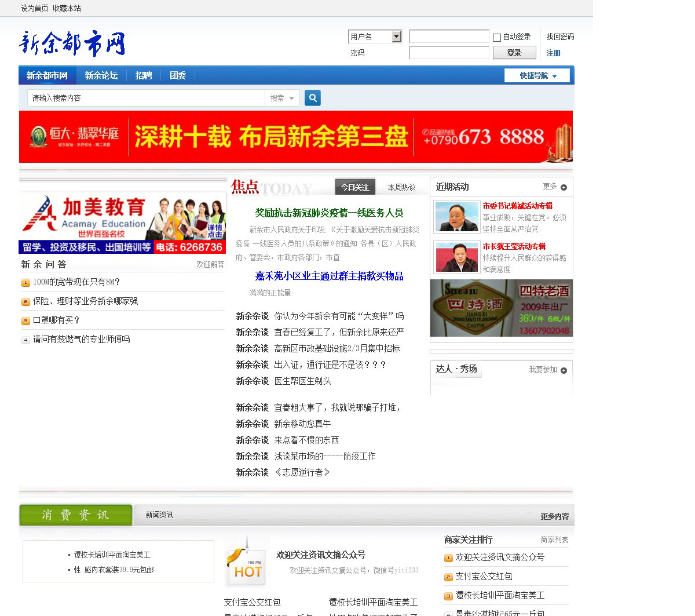Viewport: 695px width, 616px height.
Task: Click the plus icon beside 更多 in 近期活动
Action: pos(564,187)
